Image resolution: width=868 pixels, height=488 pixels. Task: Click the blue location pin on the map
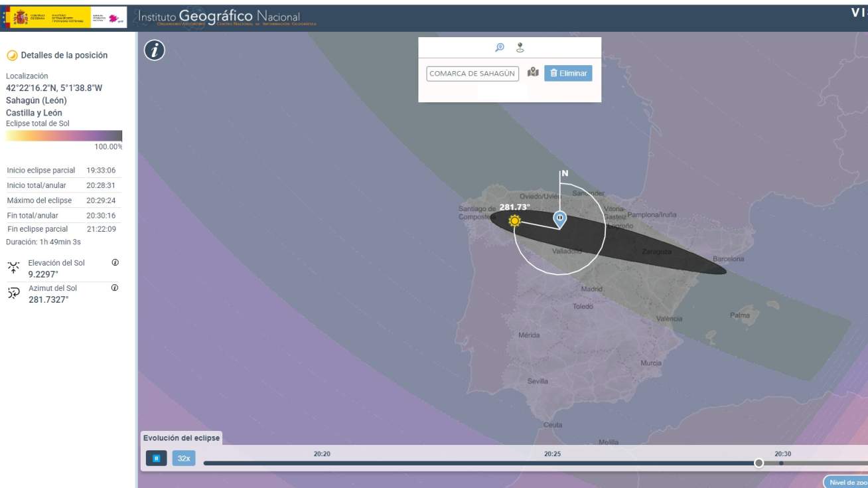(559, 219)
